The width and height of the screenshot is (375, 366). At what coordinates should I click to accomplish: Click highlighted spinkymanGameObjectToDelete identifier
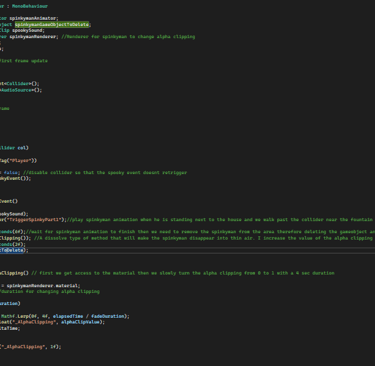coord(52,24)
